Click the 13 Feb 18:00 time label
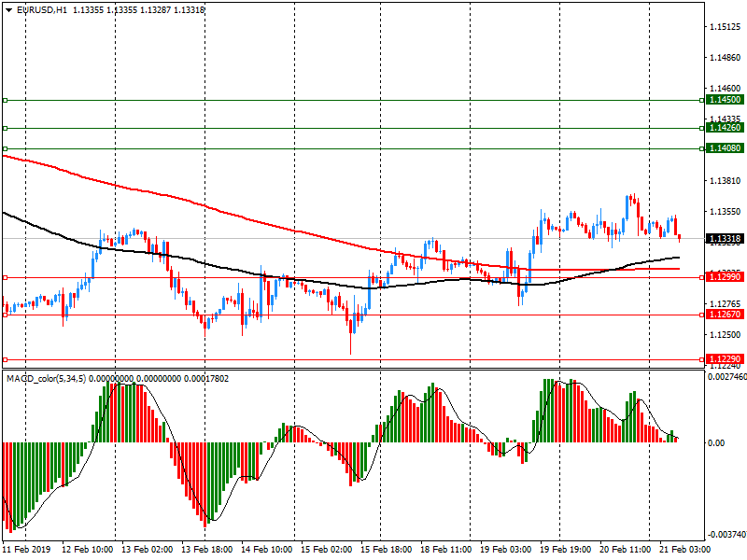Image resolution: width=747 pixels, height=560 pixels. 206,549
